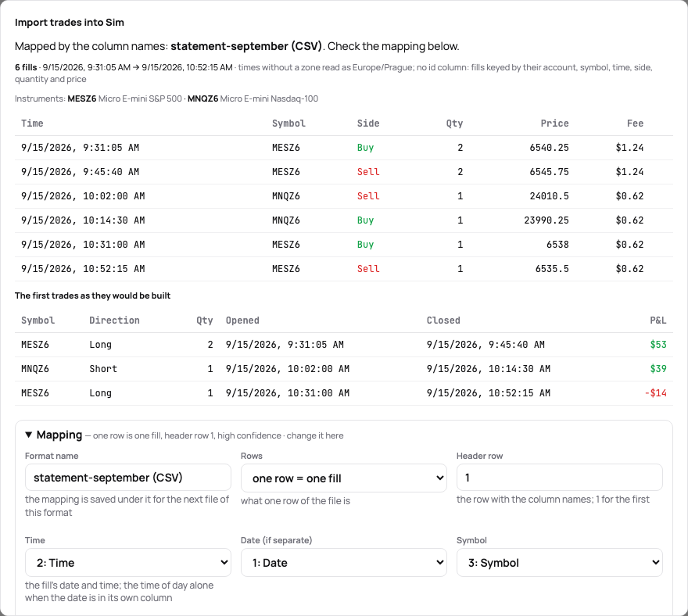Click the price 6545.75 cell
Image resolution: width=688 pixels, height=616 pixels.
click(549, 172)
